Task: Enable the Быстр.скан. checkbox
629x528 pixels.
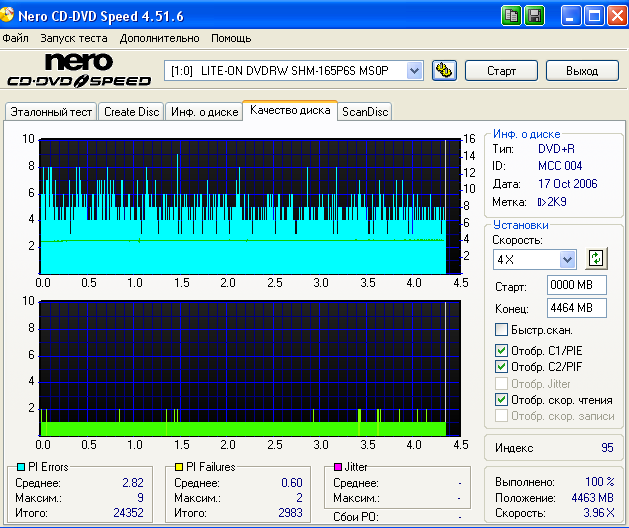Action: click(x=502, y=330)
